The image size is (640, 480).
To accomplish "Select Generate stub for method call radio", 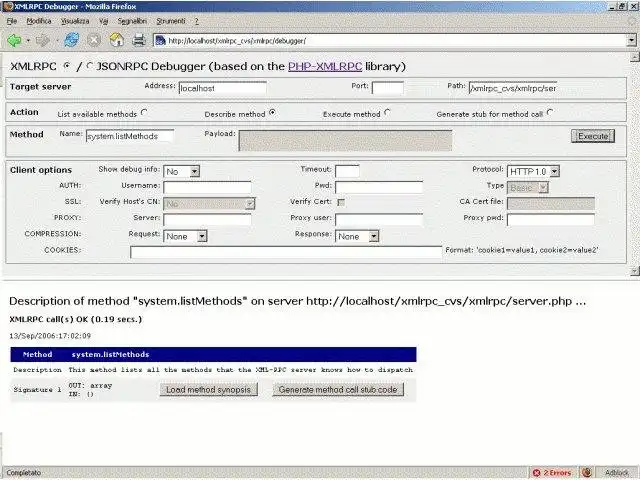I will [x=550, y=112].
